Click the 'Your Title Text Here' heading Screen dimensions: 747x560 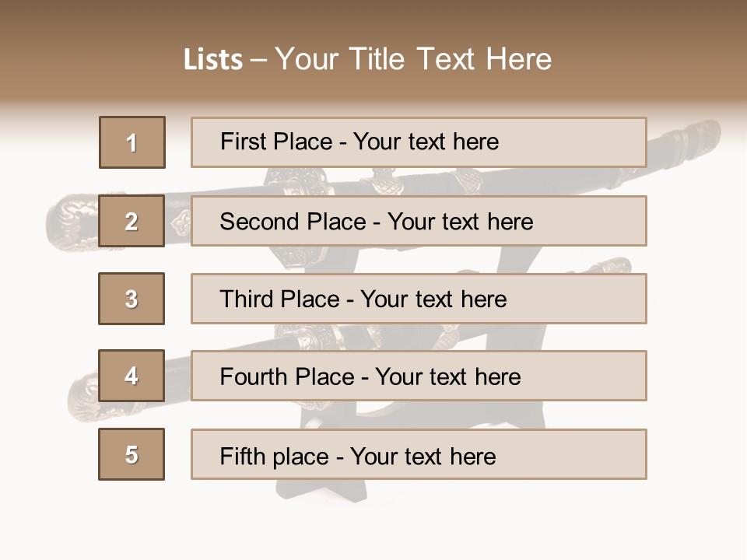pos(413,59)
